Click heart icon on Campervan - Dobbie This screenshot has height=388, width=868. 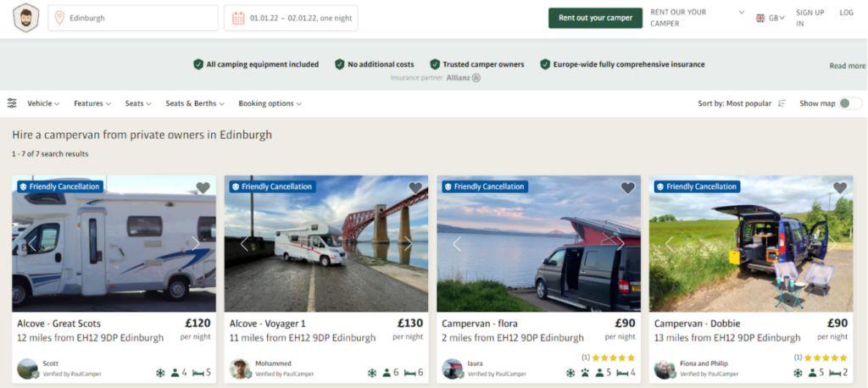pyautogui.click(x=840, y=188)
